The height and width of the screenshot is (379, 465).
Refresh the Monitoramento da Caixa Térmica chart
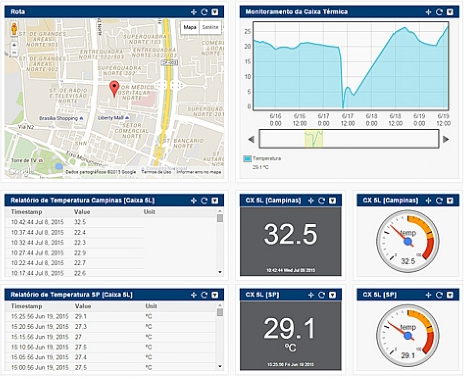click(x=439, y=12)
